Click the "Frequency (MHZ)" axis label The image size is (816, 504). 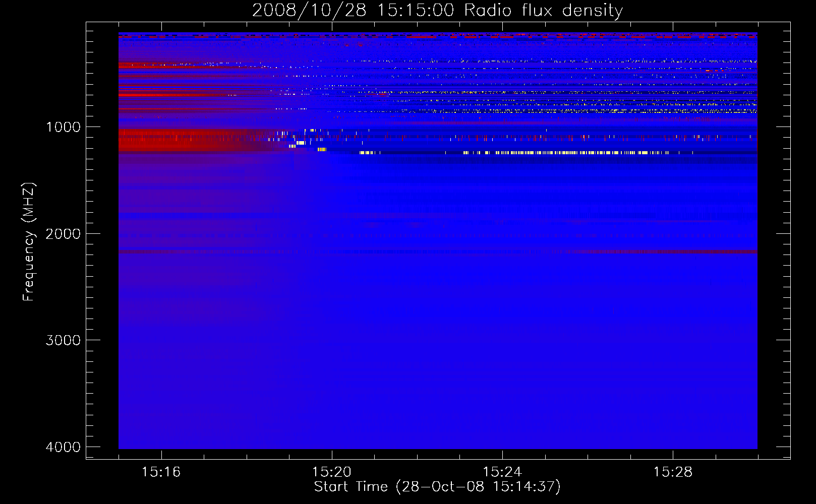(29, 242)
